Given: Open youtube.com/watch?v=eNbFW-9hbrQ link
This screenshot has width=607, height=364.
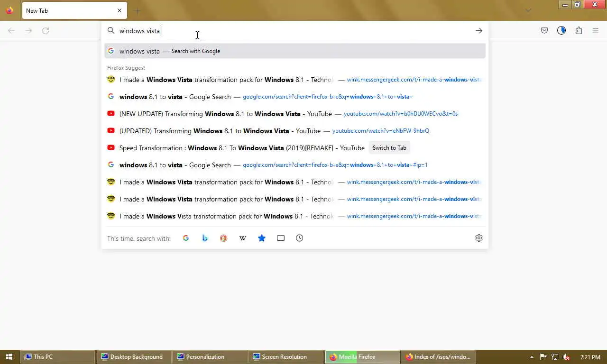Looking at the screenshot, I should (381, 131).
